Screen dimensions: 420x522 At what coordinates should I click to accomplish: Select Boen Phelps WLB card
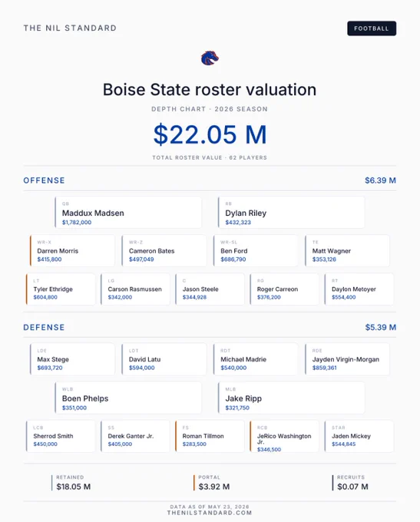pos(128,398)
